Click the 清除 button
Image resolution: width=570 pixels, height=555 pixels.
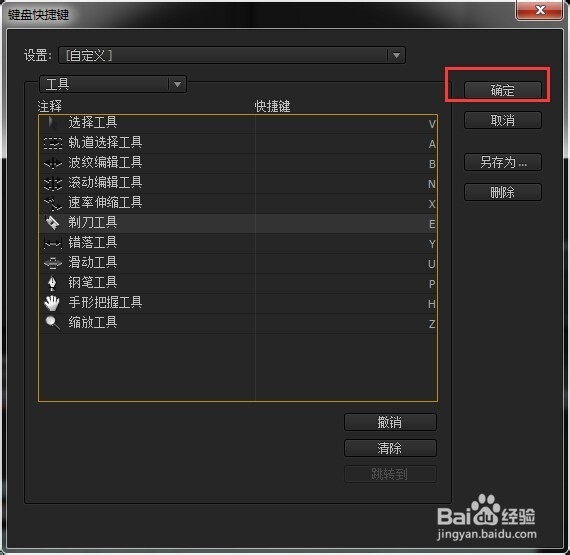390,448
